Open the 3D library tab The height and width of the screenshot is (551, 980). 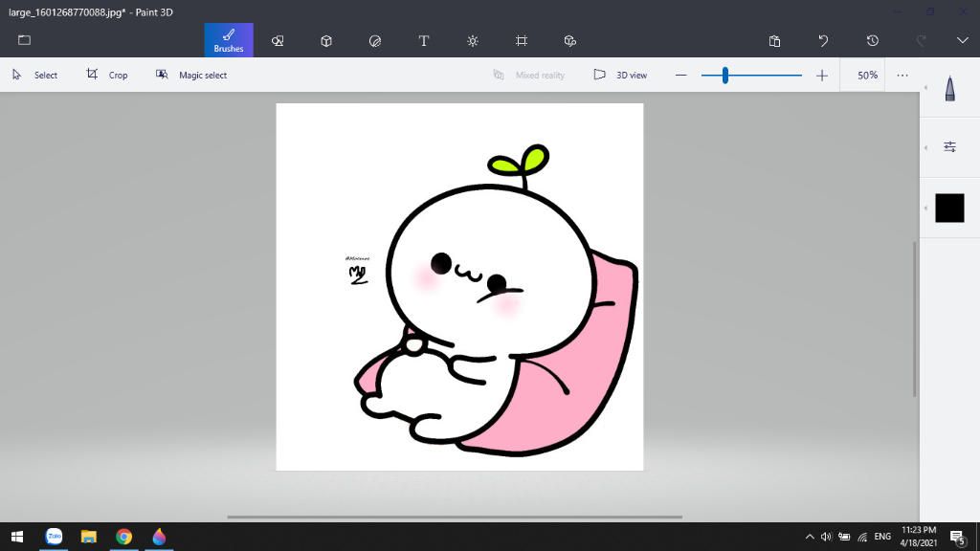570,40
